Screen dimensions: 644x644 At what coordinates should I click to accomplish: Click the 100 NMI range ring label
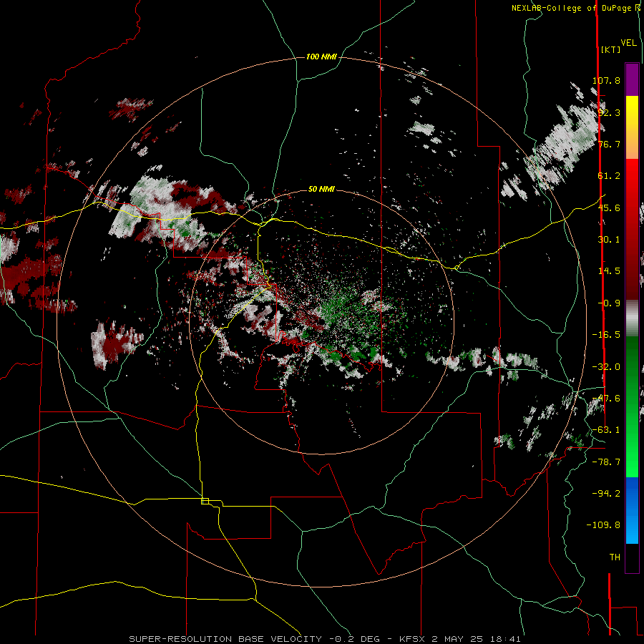click(x=321, y=57)
